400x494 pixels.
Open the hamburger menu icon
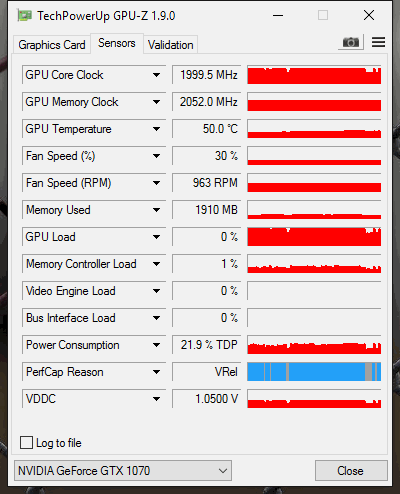pos(378,42)
